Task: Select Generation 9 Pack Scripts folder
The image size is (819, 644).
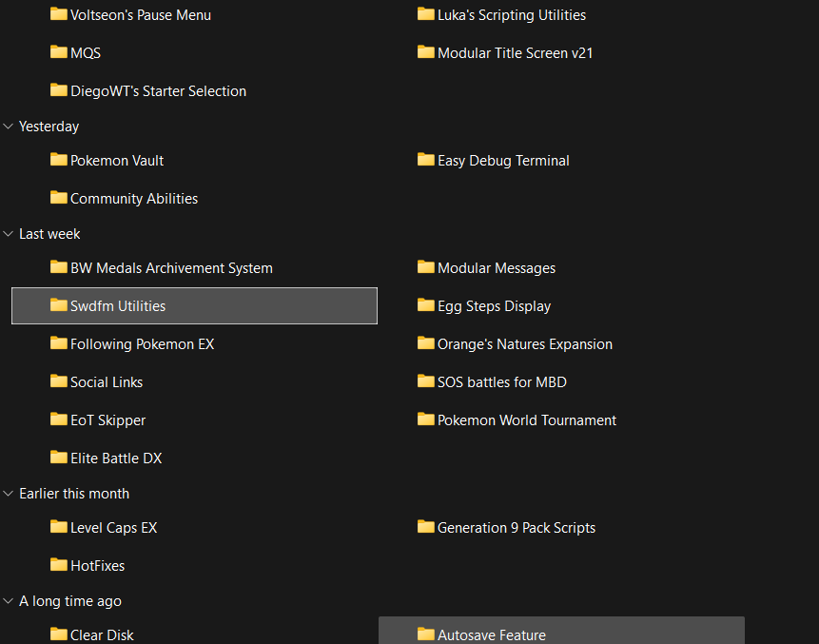Action: coord(516,528)
